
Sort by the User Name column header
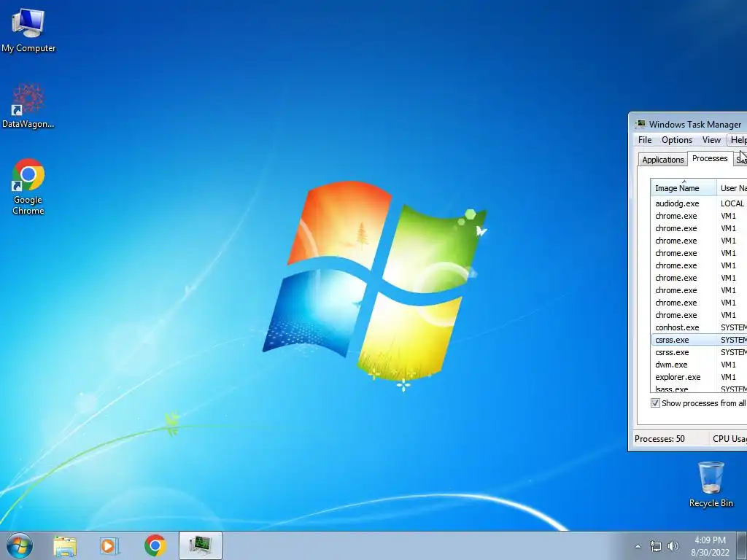[x=732, y=188]
